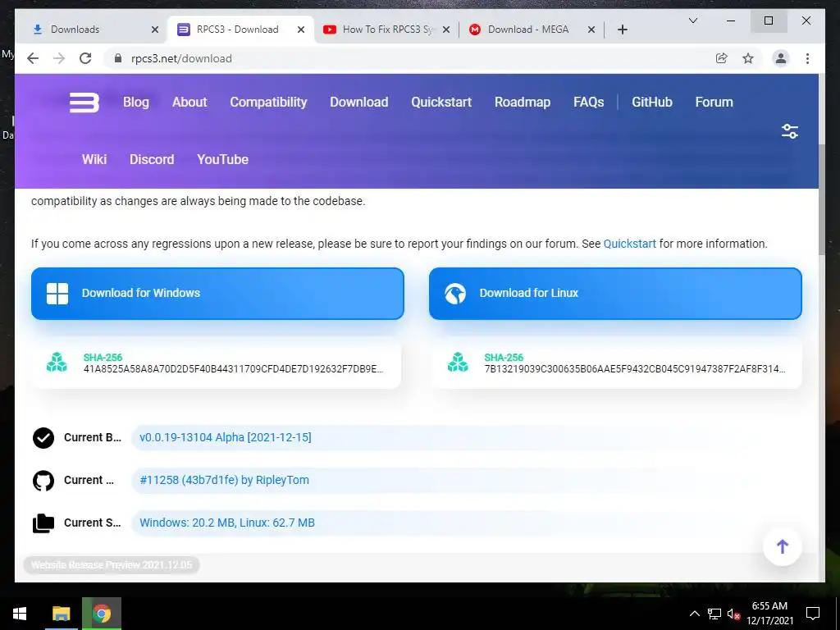Click the scroll-to-top arrow button
The width and height of the screenshot is (840, 630).
tap(782, 546)
